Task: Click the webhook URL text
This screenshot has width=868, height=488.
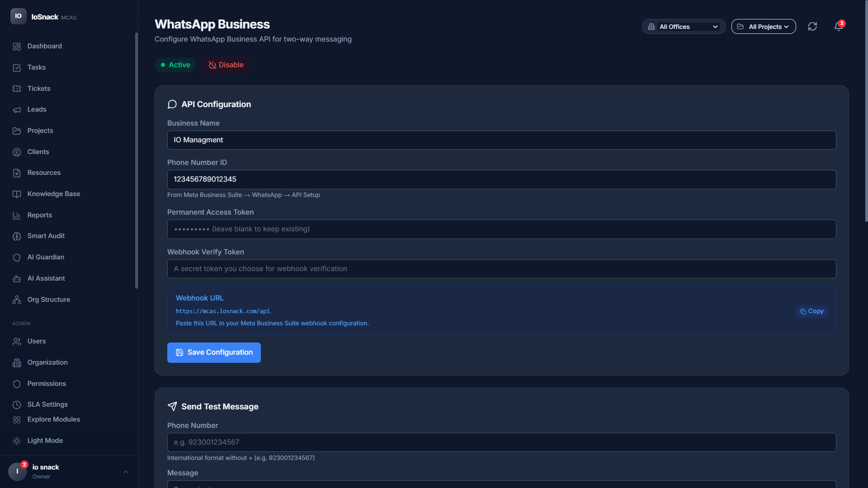Action: (x=223, y=311)
